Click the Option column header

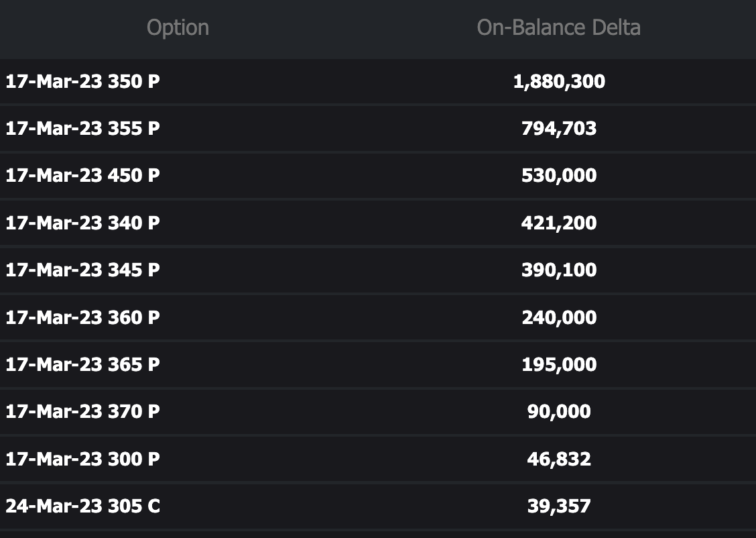point(178,28)
